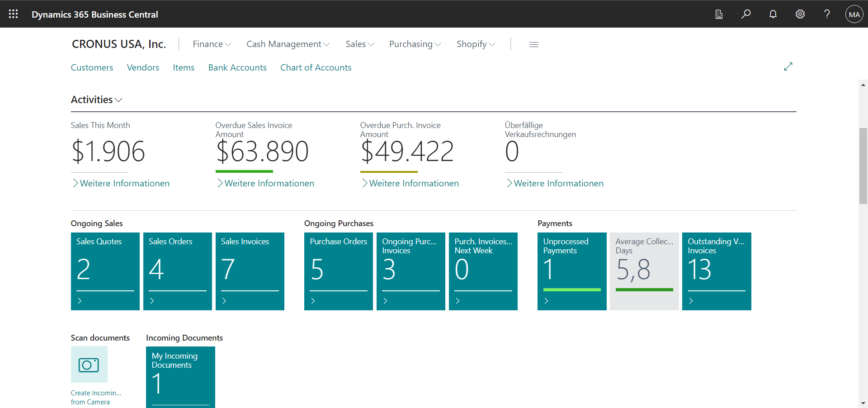Expand the Purchasing menu
Screen dimensions: 868x408
click(x=415, y=44)
